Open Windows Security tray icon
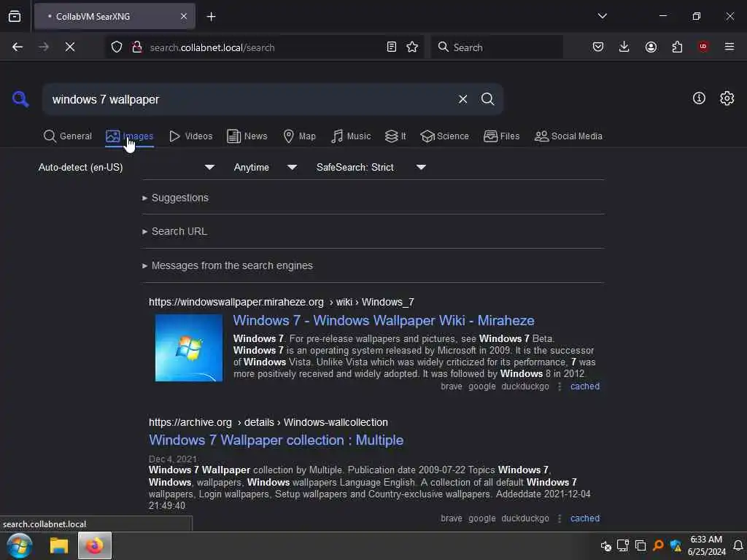747x560 pixels. (676, 545)
